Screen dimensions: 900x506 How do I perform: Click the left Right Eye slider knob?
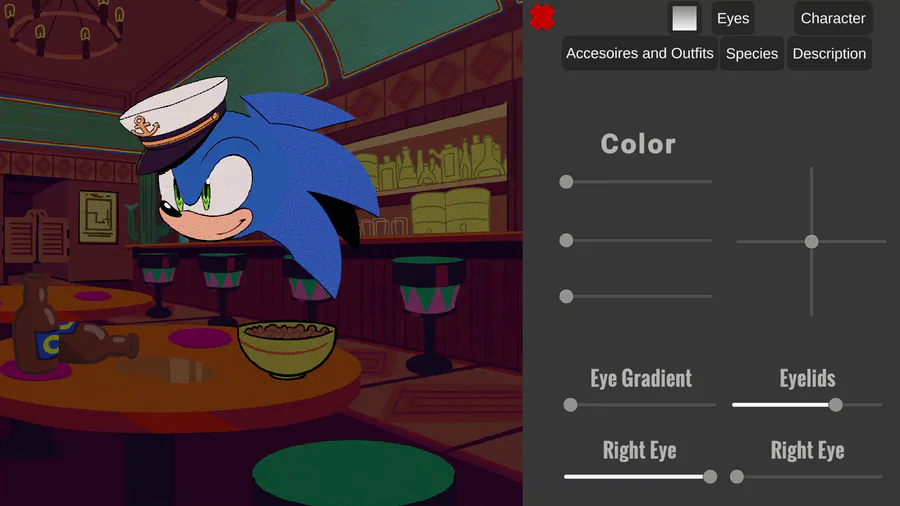click(710, 477)
